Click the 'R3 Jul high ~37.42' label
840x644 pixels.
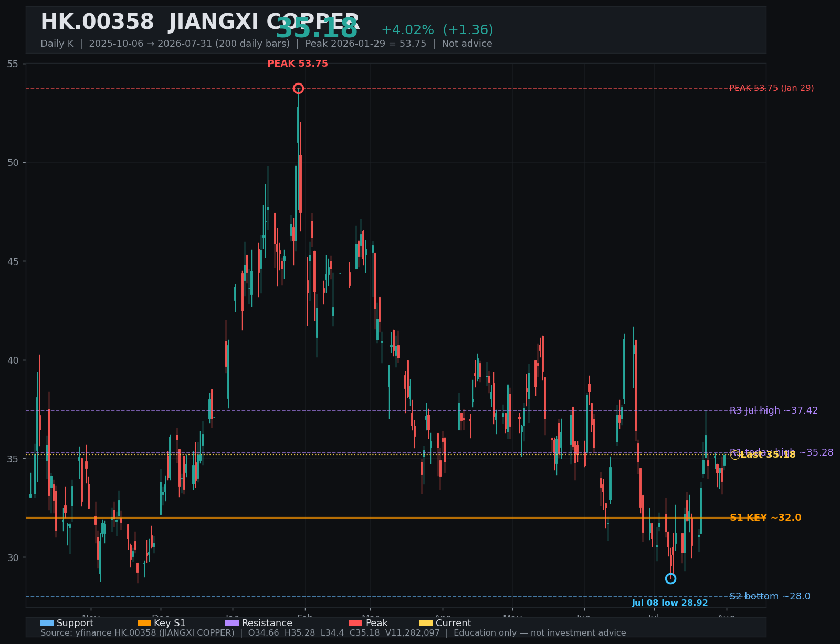coord(774,410)
